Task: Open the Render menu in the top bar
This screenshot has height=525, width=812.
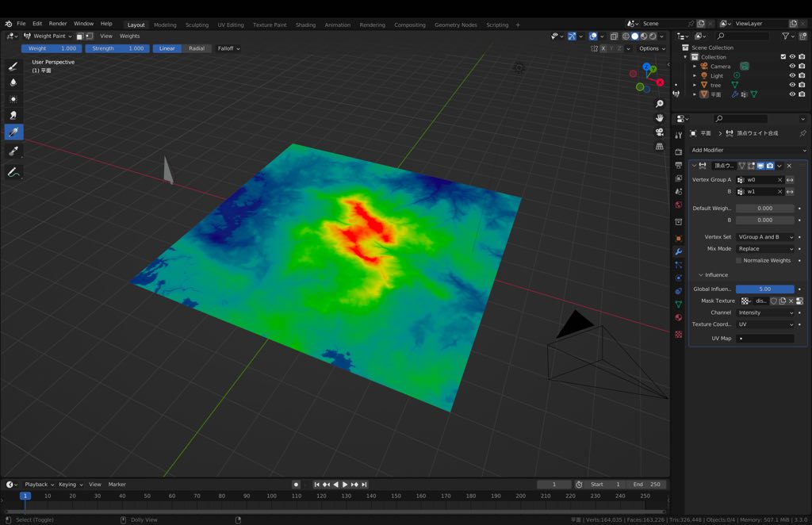Action: [x=57, y=23]
